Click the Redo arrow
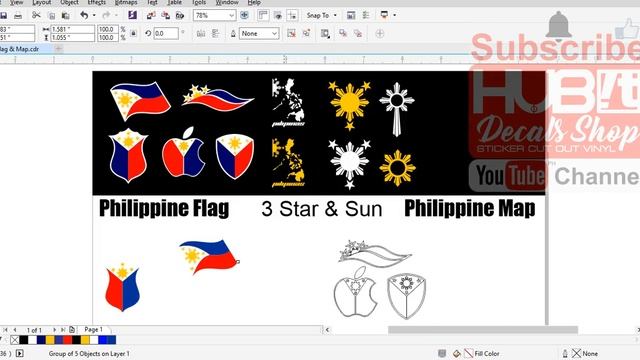 [106, 16]
